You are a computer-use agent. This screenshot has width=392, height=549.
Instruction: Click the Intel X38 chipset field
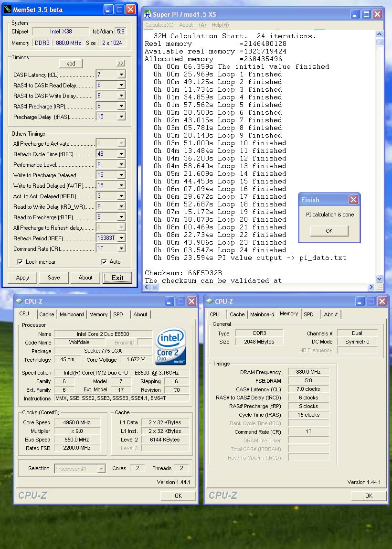[x=61, y=32]
